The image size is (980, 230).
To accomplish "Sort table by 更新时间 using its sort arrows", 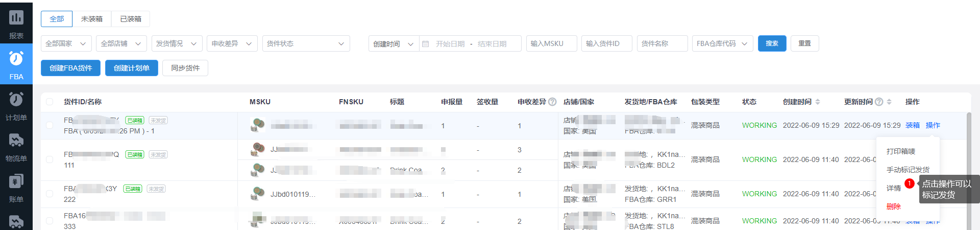I will 889,102.
